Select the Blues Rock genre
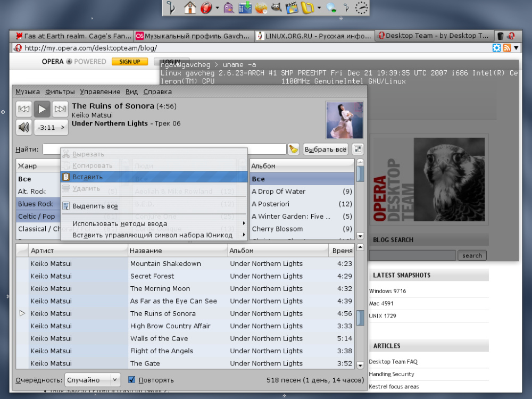Screen dimensions: 532x399 (x=38, y=204)
